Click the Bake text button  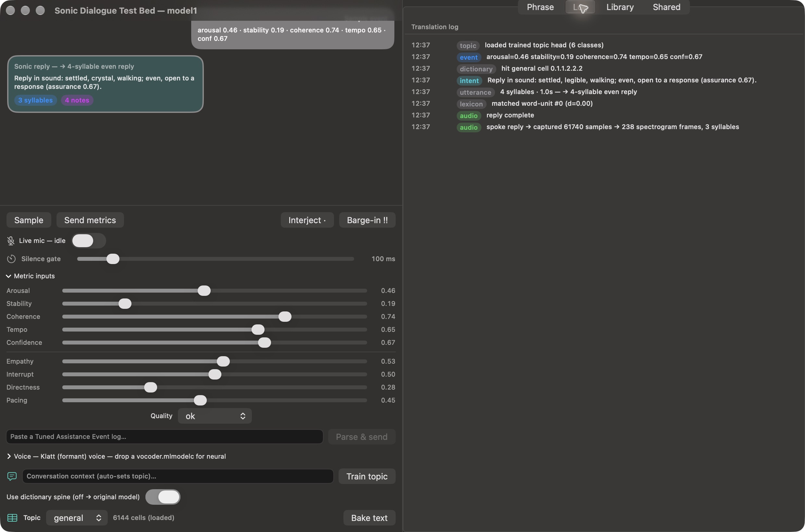pos(369,518)
